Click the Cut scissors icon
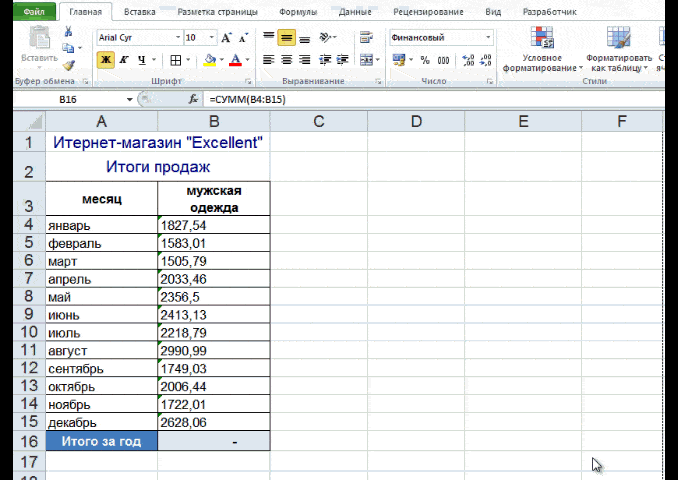Screen dimensions: 678x480 pyautogui.click(x=68, y=32)
